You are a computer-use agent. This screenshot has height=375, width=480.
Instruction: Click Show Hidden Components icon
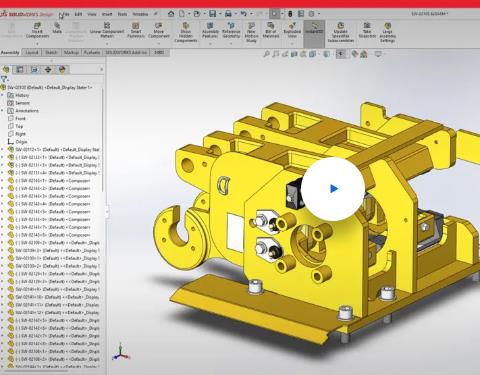point(186,32)
